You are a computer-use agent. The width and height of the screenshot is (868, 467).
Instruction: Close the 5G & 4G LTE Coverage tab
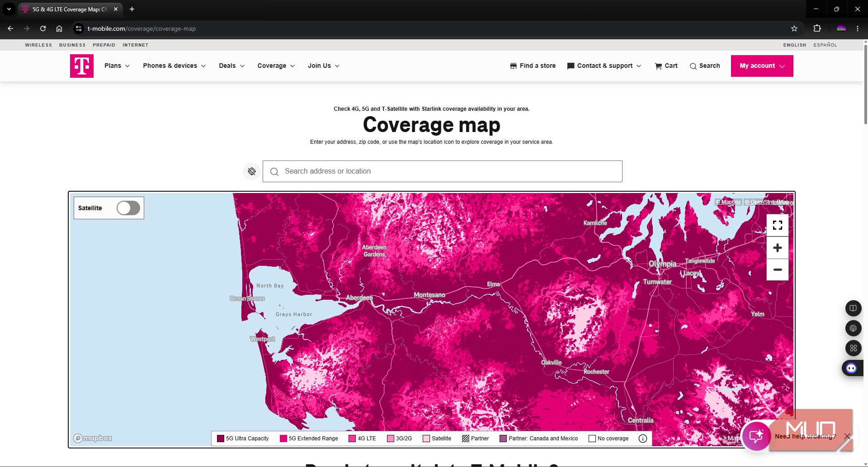tap(116, 9)
